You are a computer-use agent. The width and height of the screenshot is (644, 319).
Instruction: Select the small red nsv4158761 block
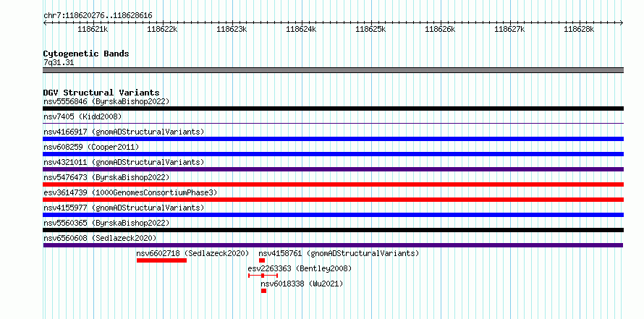[x=262, y=260]
